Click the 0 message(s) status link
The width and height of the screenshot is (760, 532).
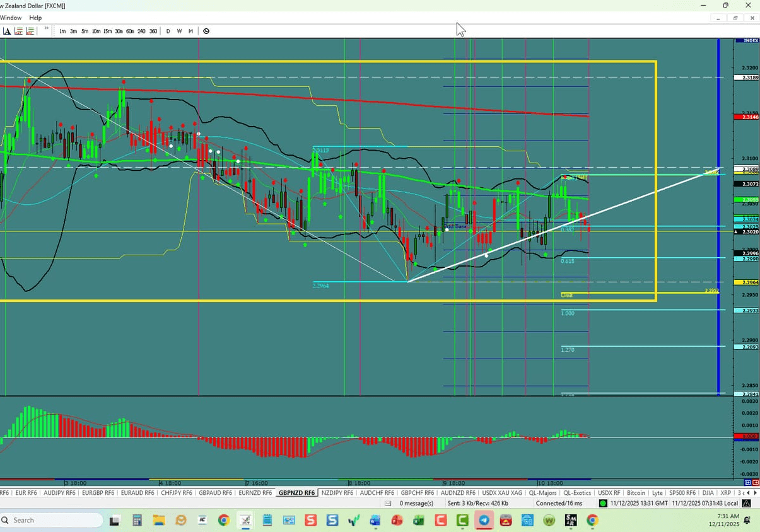417,503
